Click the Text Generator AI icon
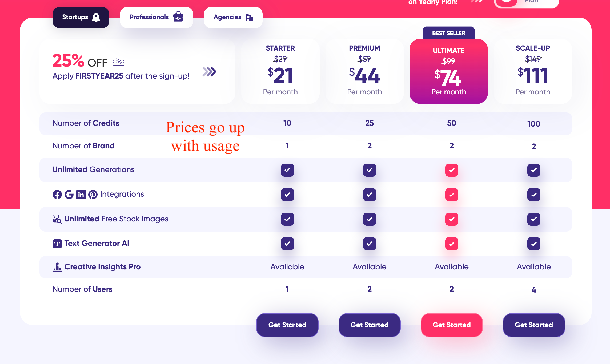 57,244
